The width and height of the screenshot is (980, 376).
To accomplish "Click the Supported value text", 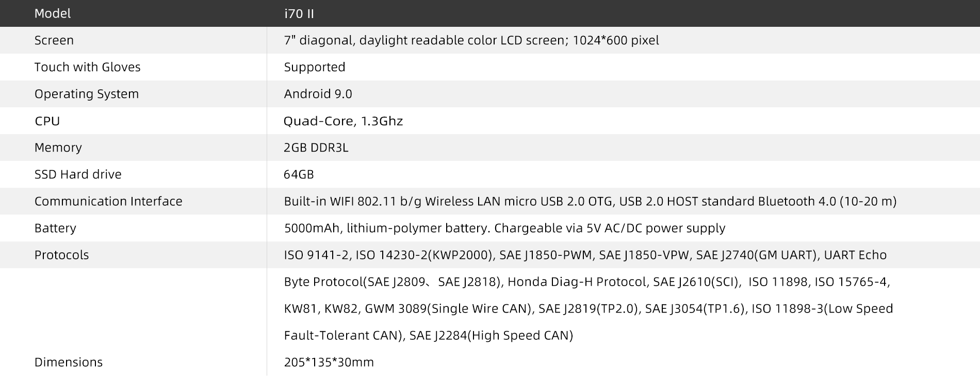I will [315, 67].
